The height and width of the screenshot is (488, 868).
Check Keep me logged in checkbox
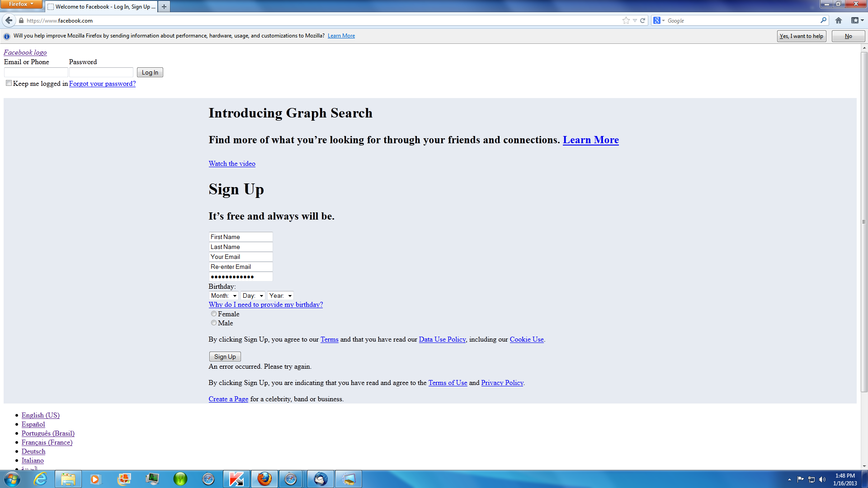[9, 83]
